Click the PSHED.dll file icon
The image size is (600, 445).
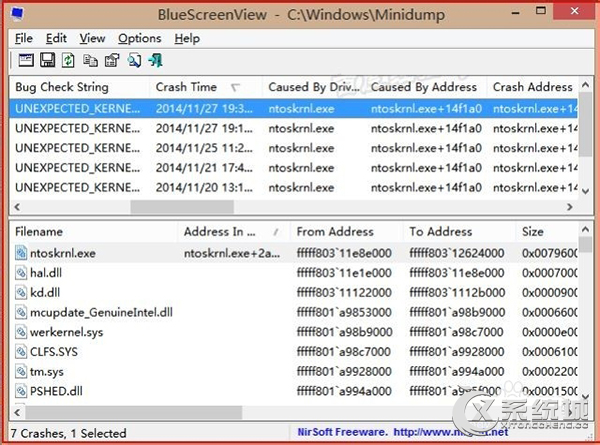(x=21, y=391)
